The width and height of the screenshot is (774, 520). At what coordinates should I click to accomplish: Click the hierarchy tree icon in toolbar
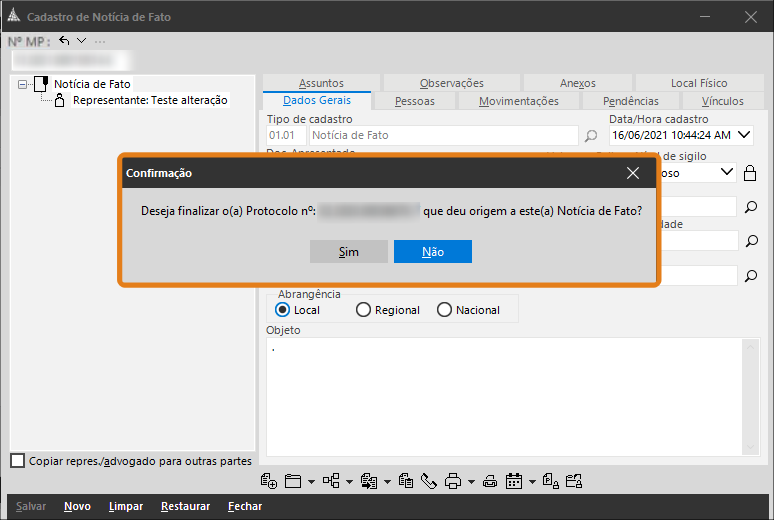(331, 481)
